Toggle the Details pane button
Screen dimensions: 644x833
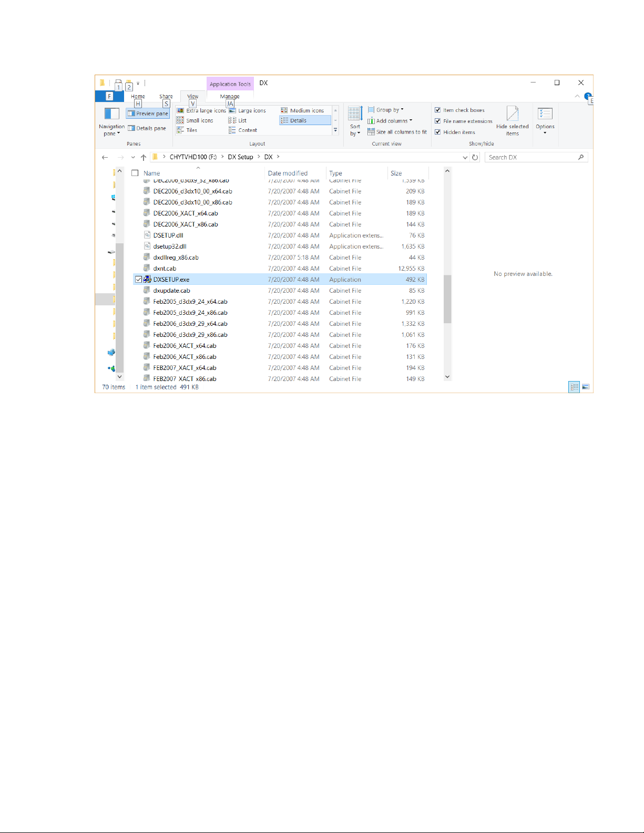click(147, 128)
